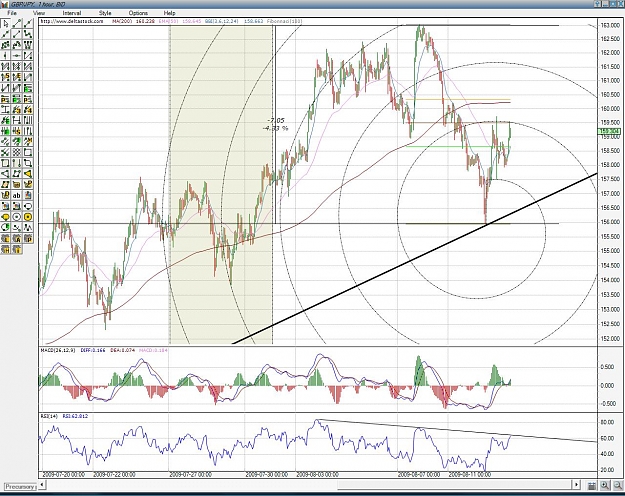Click the -7.05 measurement label on chart
625x496 pixels.
(276, 120)
